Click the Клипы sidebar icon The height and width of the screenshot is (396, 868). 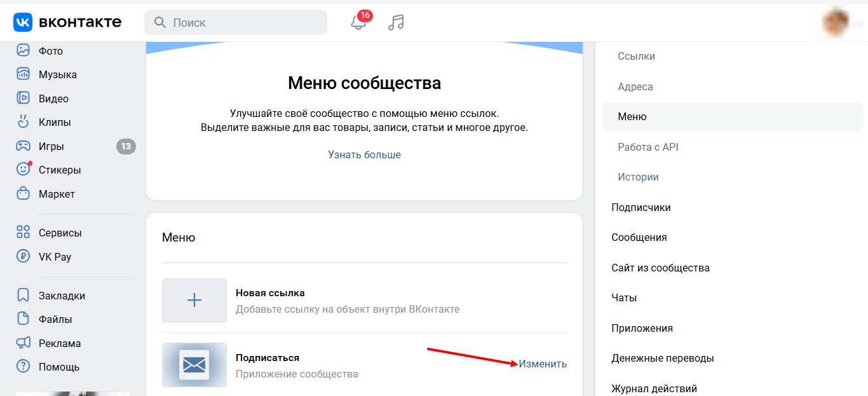pos(23,122)
